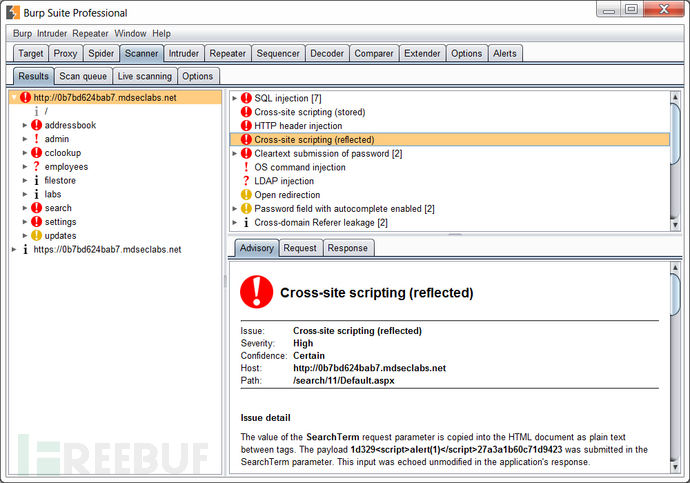Image resolution: width=690 pixels, height=483 pixels.
Task: Switch to the Target tab
Action: coord(31,53)
